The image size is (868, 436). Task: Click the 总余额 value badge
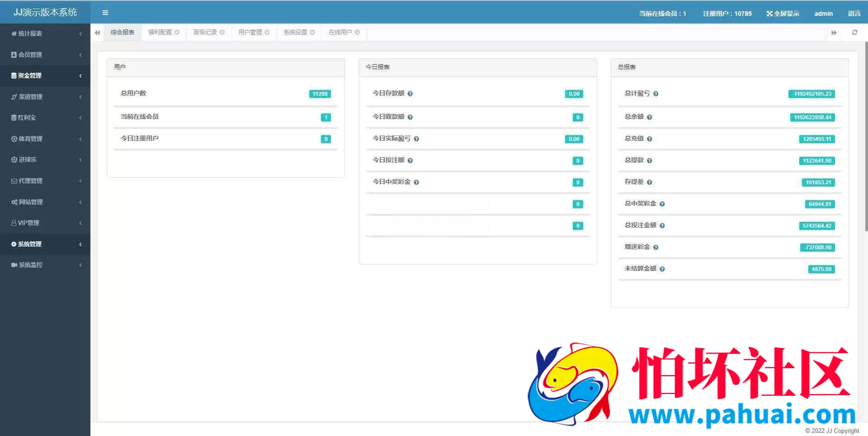coord(812,117)
